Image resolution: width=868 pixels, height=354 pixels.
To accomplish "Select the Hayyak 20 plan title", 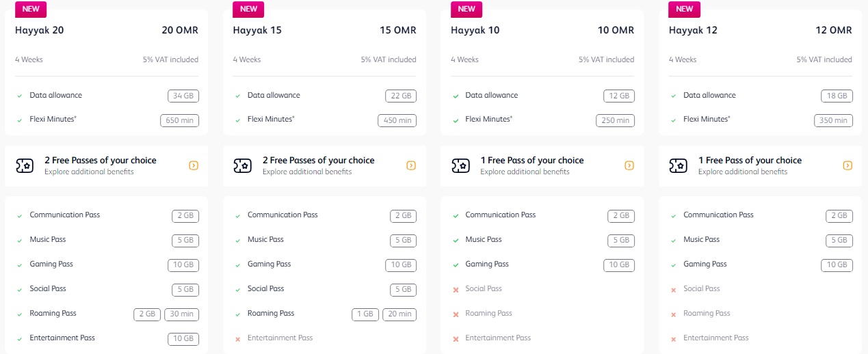I will click(40, 30).
